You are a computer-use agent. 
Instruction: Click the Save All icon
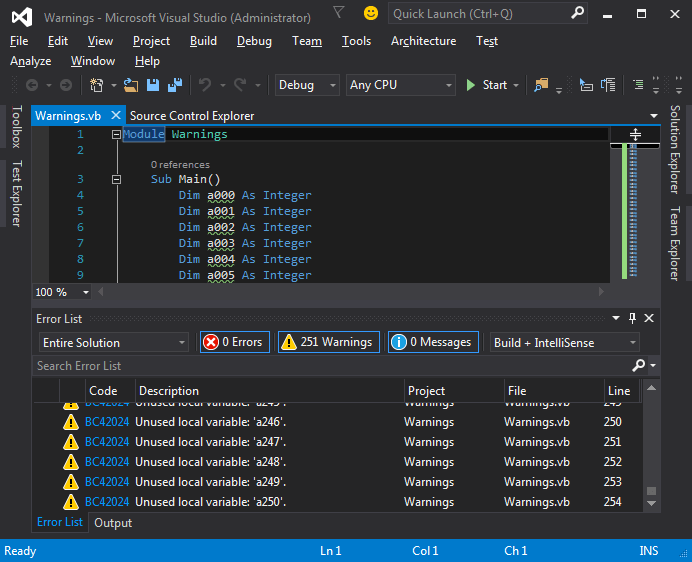175,85
